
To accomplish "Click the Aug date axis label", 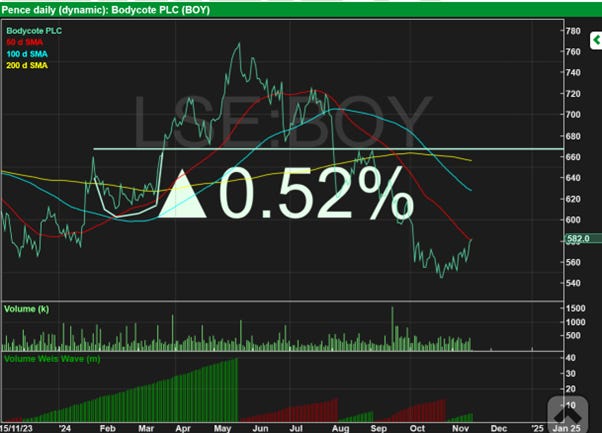I will tap(340, 428).
